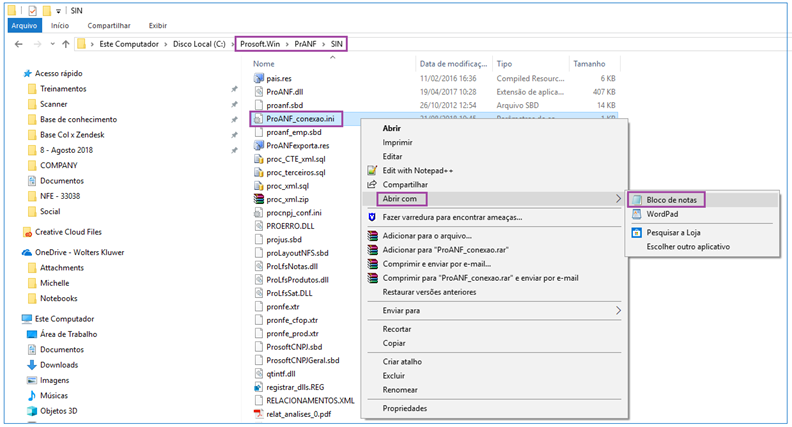Click the relat_analises_0.pdf file icon
Screen dimensions: 792x427
(x=259, y=412)
